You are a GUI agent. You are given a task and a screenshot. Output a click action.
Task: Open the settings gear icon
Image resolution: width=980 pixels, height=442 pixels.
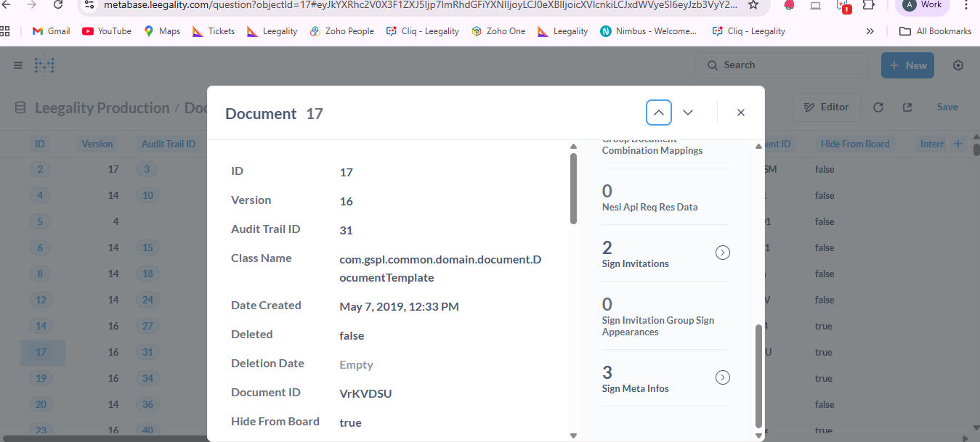pos(958,65)
